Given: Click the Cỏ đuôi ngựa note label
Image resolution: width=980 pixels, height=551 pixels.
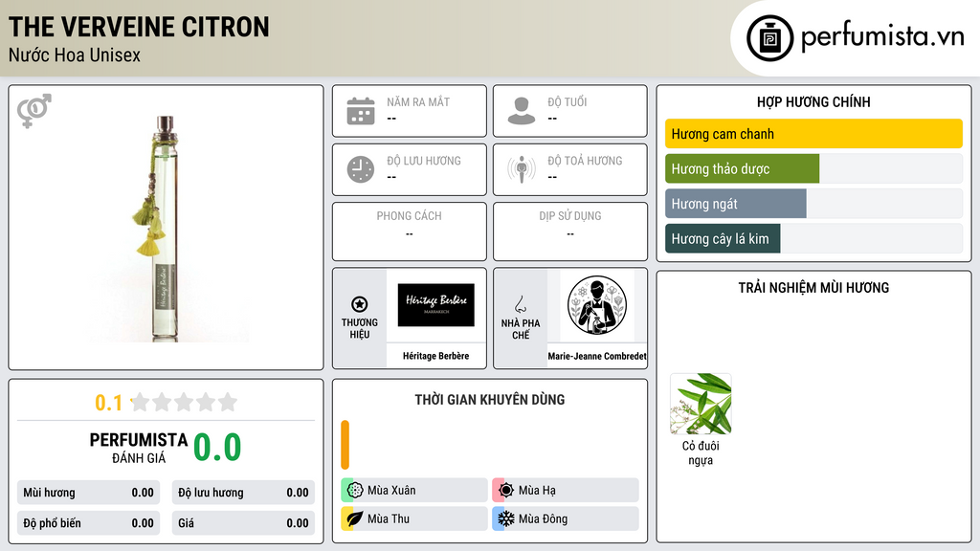Looking at the screenshot, I should pos(701,452).
